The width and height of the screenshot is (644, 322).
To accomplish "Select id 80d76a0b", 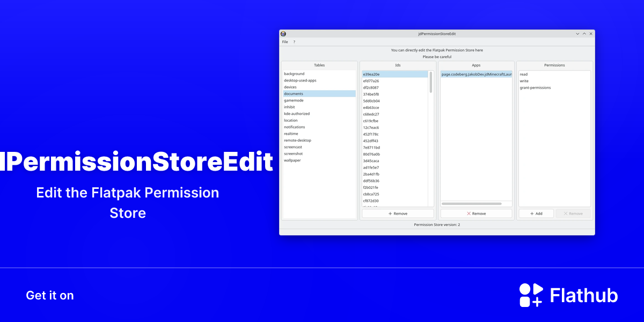I will (x=395, y=154).
